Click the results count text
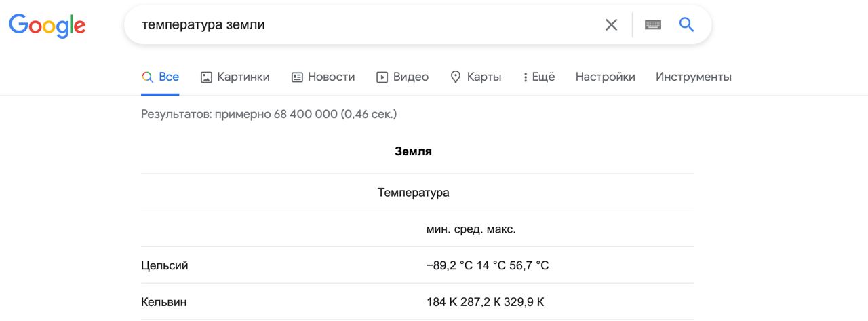This screenshot has width=868, height=321. point(269,114)
